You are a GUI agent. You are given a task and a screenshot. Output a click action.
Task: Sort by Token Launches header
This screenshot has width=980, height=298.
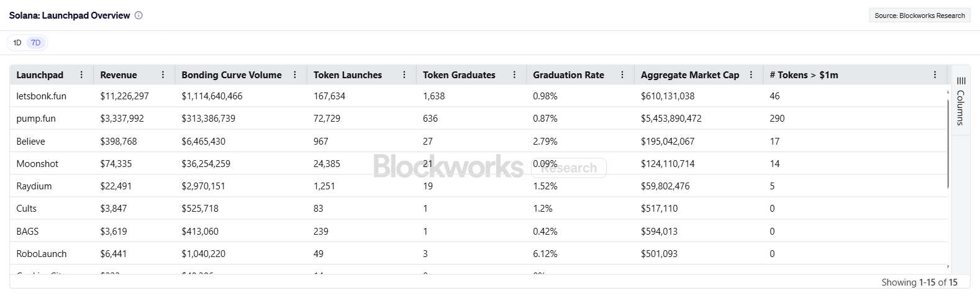click(x=348, y=75)
